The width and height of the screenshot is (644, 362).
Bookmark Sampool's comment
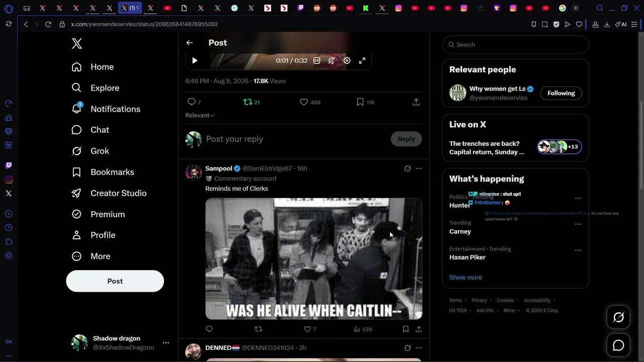pos(406,329)
